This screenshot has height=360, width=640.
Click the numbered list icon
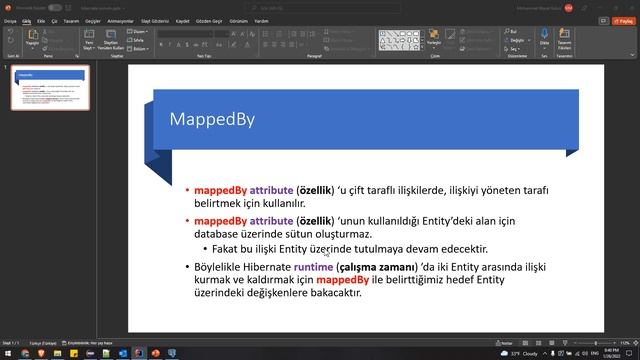(x=279, y=34)
